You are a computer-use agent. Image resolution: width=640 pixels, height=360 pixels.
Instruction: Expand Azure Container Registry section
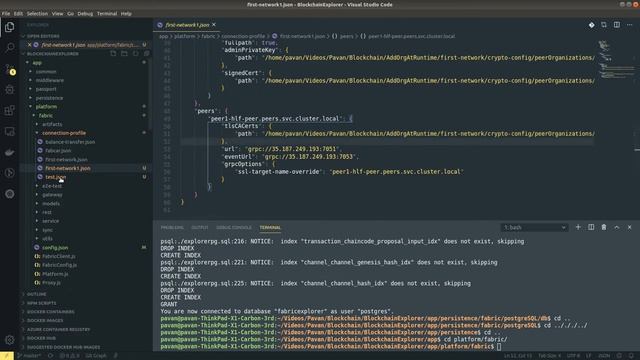tap(58, 329)
